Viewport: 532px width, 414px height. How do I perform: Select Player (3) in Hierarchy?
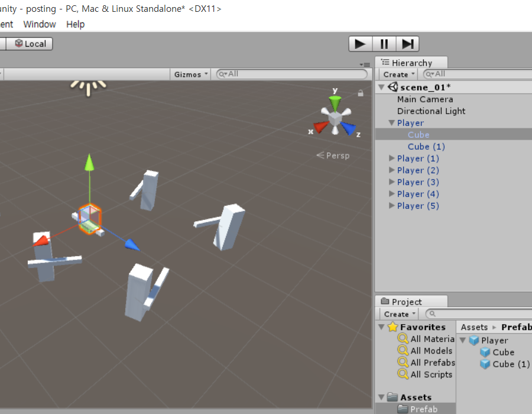(418, 182)
